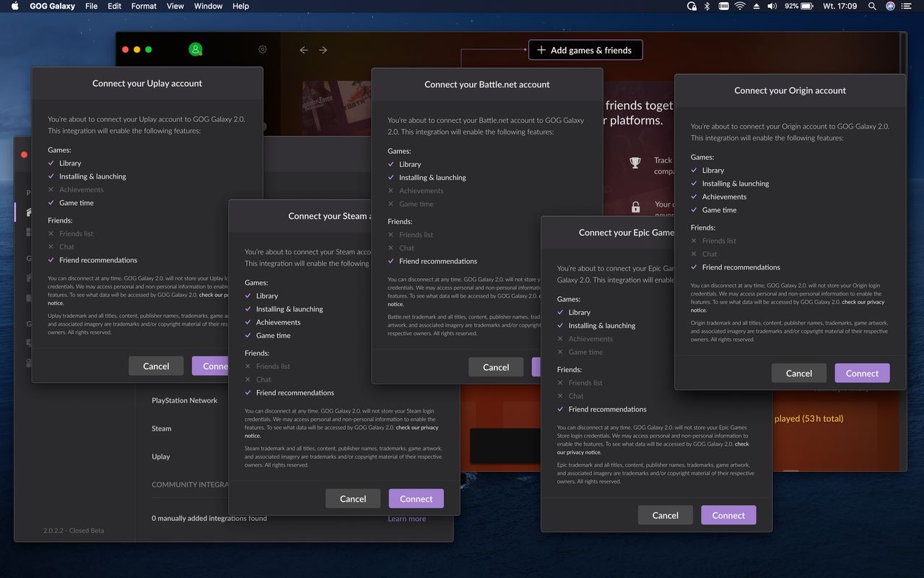Click the Origin dialog title text
Viewport: 924px width, 578px height.
[790, 90]
